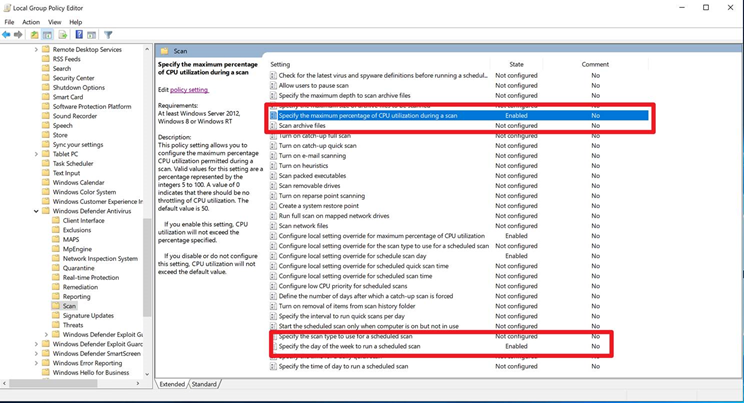Click the 'policy setting' edit link
The width and height of the screenshot is (744, 403).
pos(189,90)
